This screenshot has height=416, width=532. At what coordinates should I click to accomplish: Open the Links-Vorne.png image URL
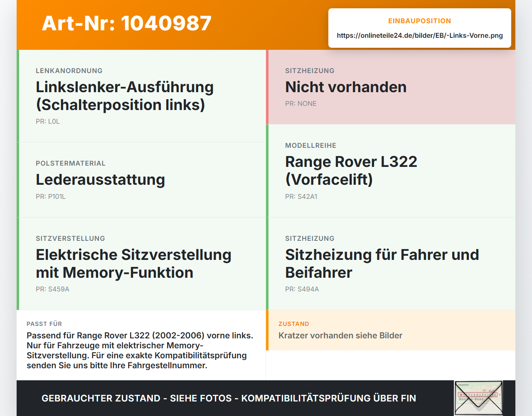420,36
